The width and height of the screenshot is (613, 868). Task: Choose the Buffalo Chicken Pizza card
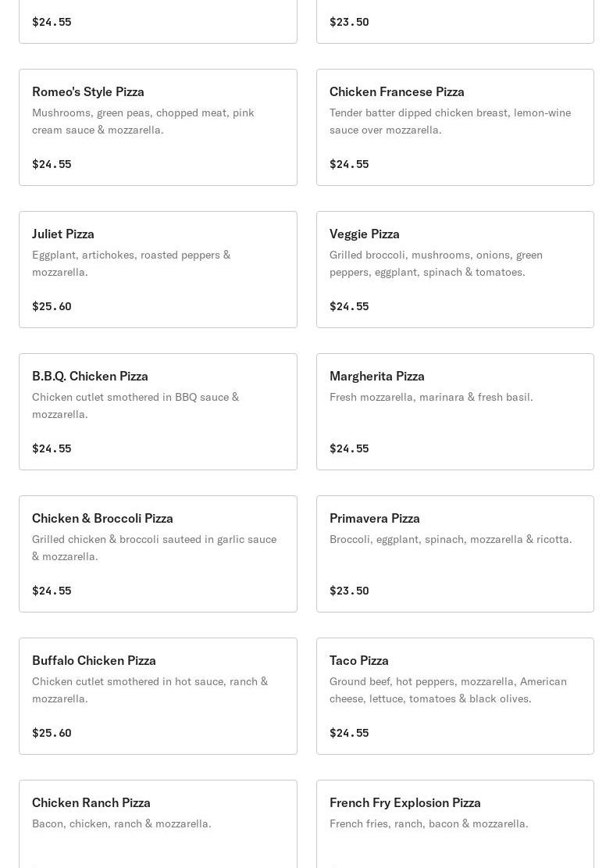click(x=158, y=696)
